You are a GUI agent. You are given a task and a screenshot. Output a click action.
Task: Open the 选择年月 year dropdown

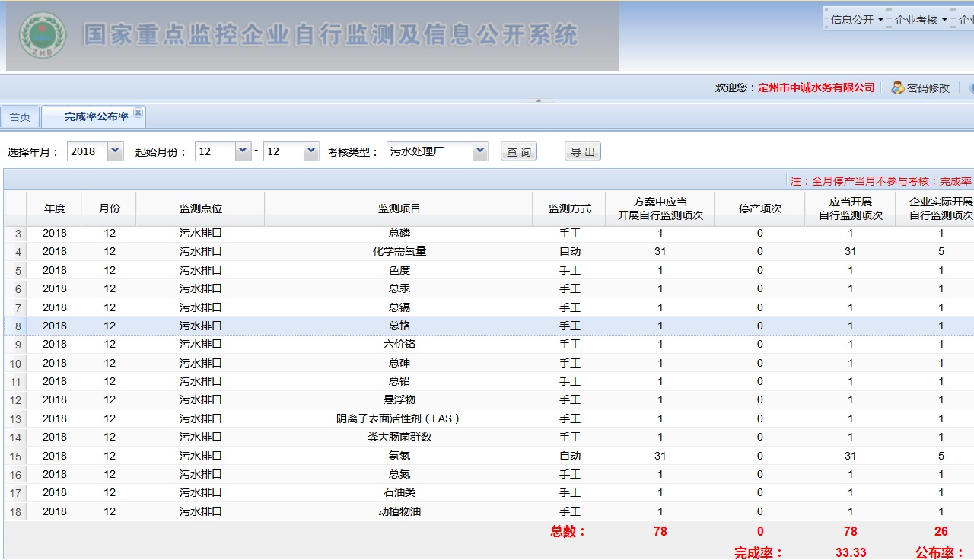pyautogui.click(x=115, y=151)
